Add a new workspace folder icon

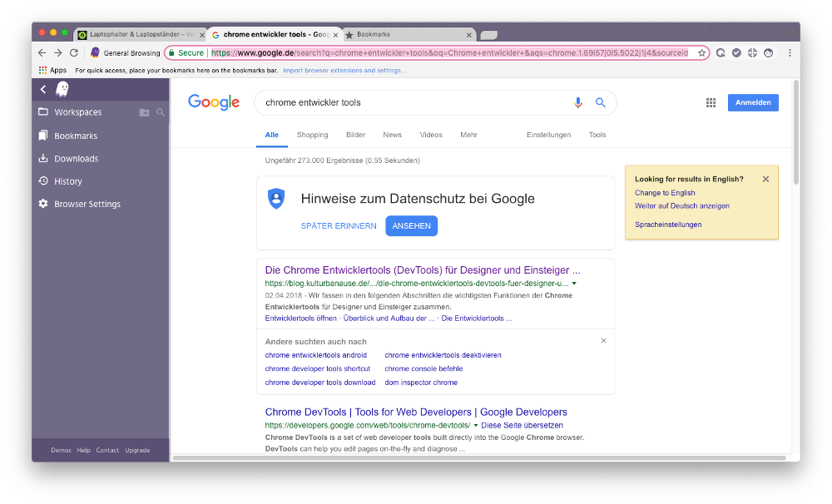pos(144,112)
